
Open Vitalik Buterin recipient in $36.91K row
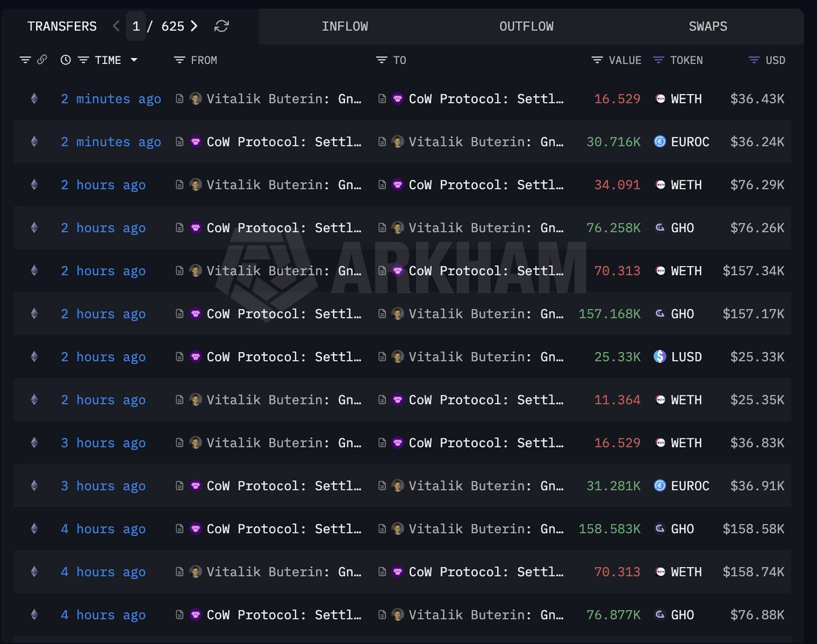tap(486, 485)
